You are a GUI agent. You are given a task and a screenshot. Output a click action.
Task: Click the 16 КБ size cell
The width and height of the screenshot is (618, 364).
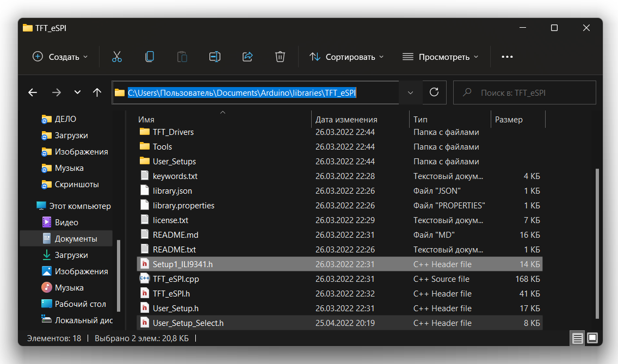(x=530, y=235)
